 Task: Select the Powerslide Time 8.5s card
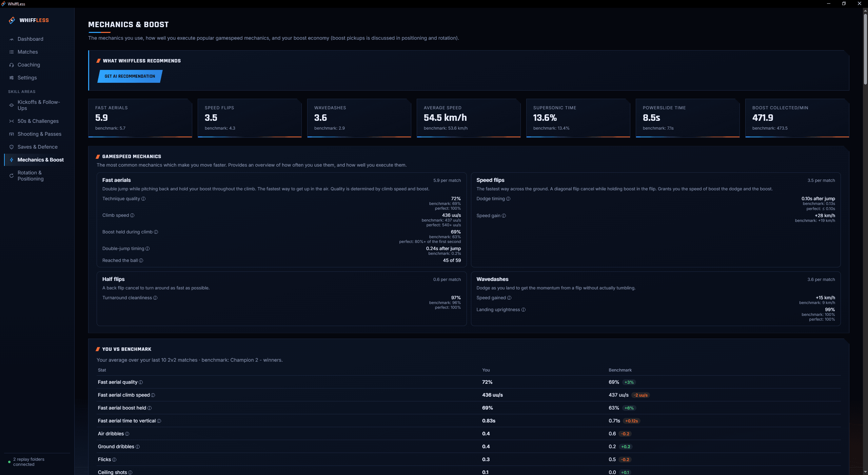(x=688, y=118)
